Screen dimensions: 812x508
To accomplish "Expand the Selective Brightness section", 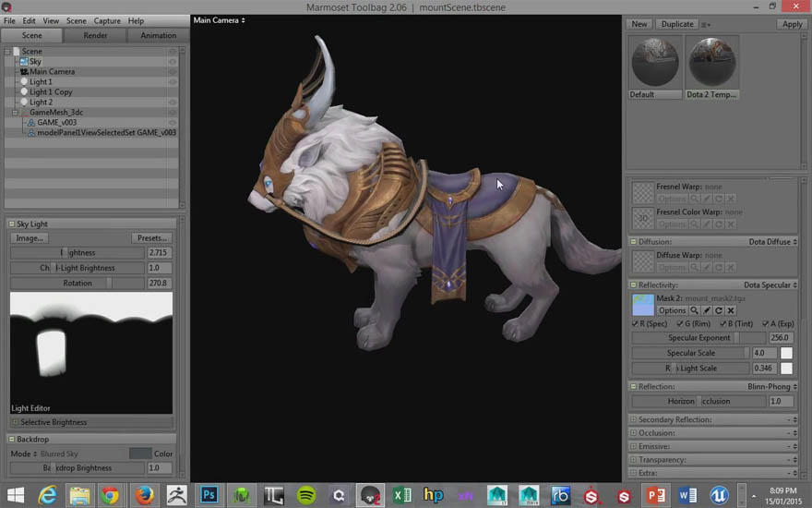I will (x=15, y=422).
